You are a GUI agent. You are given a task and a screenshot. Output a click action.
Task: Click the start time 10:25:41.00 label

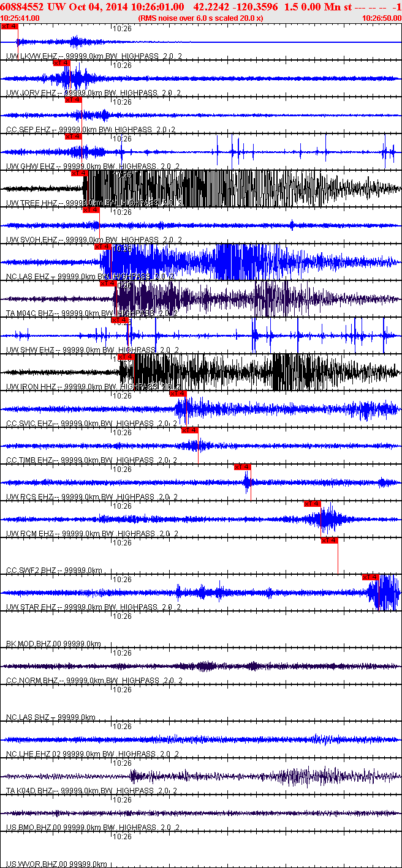(x=20, y=18)
